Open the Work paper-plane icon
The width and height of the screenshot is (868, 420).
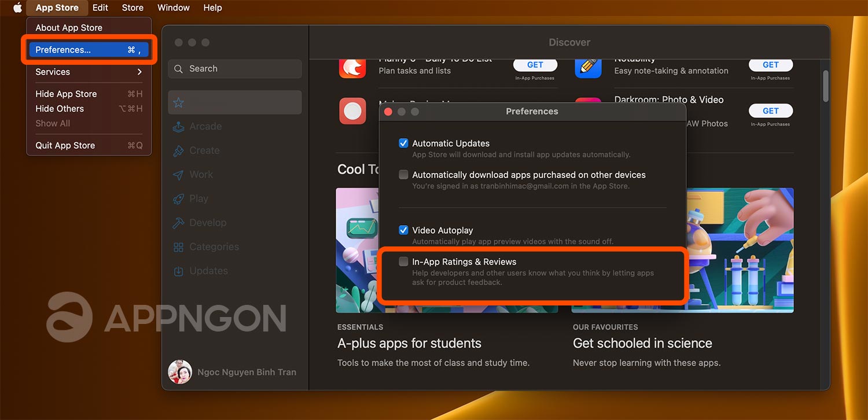[179, 175]
